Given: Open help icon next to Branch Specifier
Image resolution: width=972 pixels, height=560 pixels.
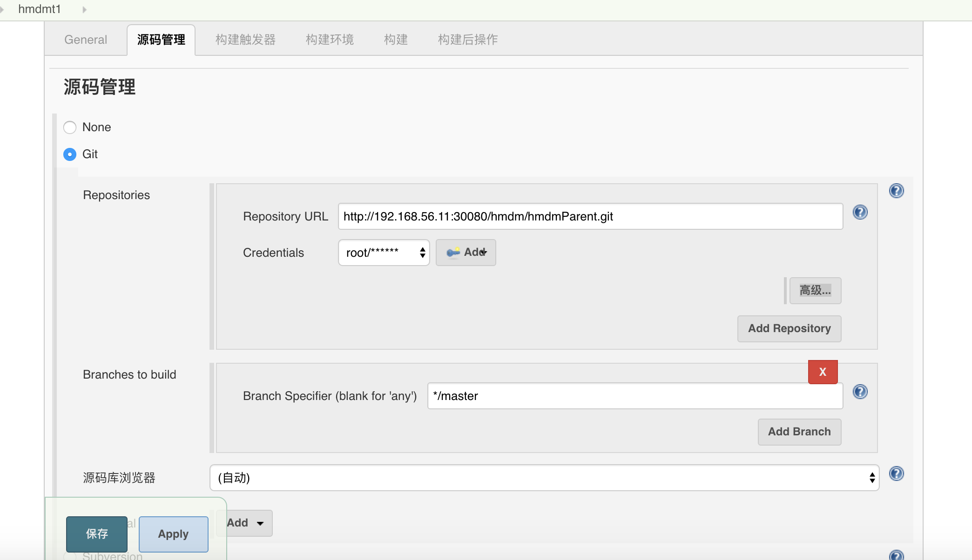Looking at the screenshot, I should (860, 392).
